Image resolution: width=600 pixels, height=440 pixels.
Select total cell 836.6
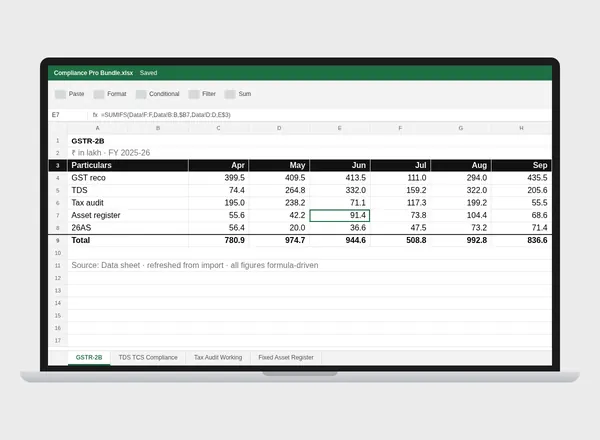point(521,240)
